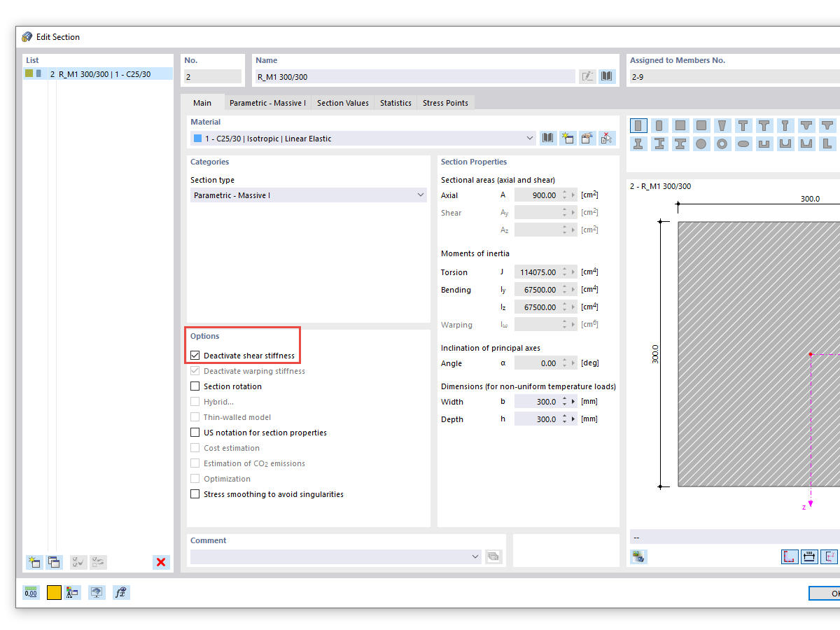Open the Section Values tab
This screenshot has width=840, height=630.
click(342, 102)
